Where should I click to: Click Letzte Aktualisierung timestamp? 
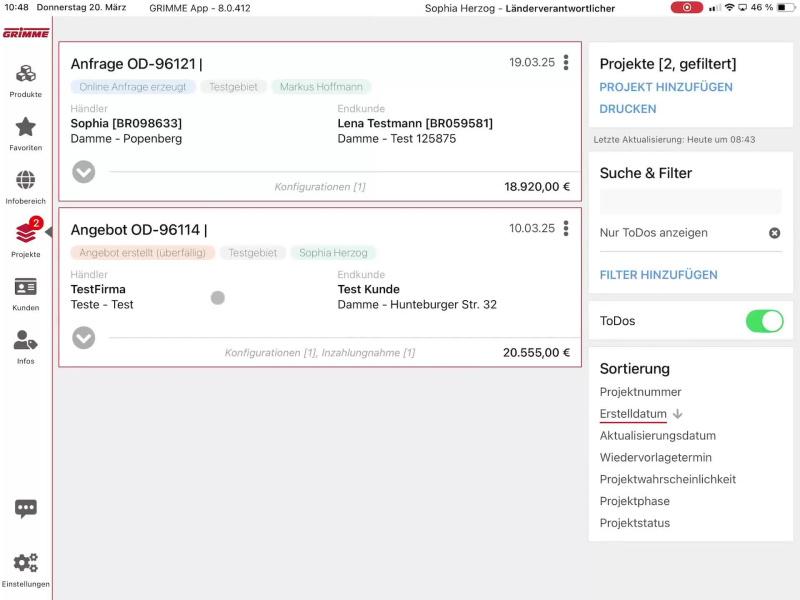coord(674,140)
